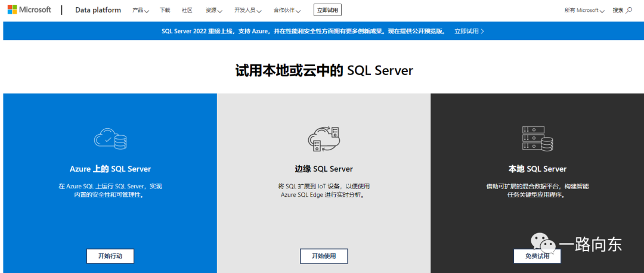The image size is (644, 273).
Task: Click the SQL Server 2022 banner text
Action: pos(304,31)
